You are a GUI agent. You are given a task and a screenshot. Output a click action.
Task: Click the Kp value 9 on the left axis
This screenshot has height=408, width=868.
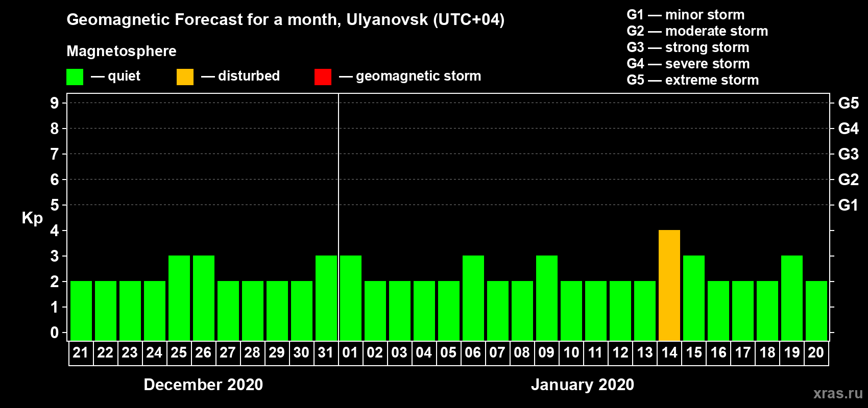coord(55,103)
